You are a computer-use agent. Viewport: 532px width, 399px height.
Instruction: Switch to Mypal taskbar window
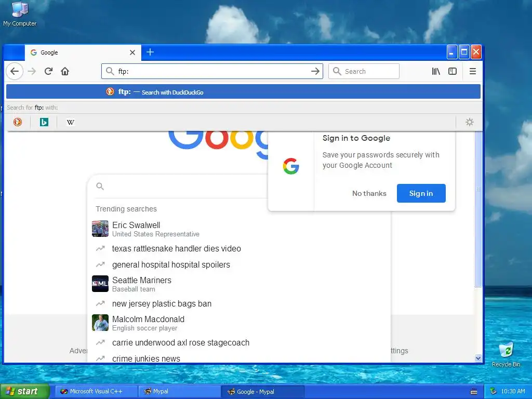pyautogui.click(x=180, y=391)
